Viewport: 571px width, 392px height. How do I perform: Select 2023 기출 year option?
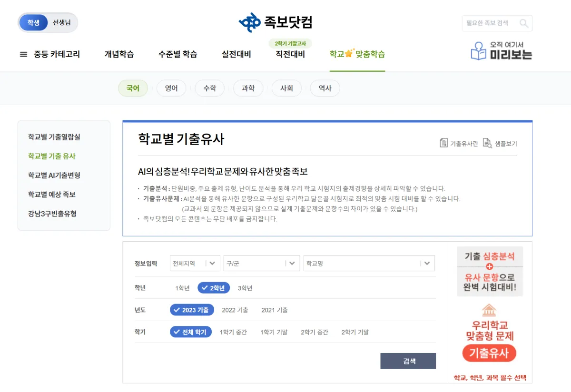click(x=192, y=310)
